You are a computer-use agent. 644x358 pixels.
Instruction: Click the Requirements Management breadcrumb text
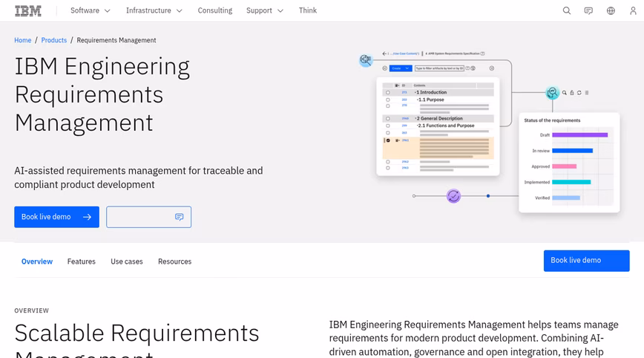[116, 40]
